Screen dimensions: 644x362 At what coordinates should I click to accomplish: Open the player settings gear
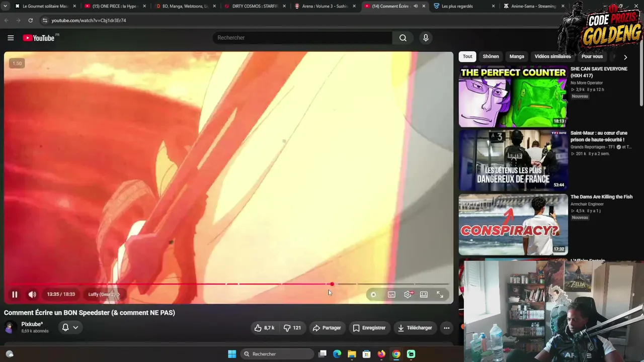pos(408,295)
